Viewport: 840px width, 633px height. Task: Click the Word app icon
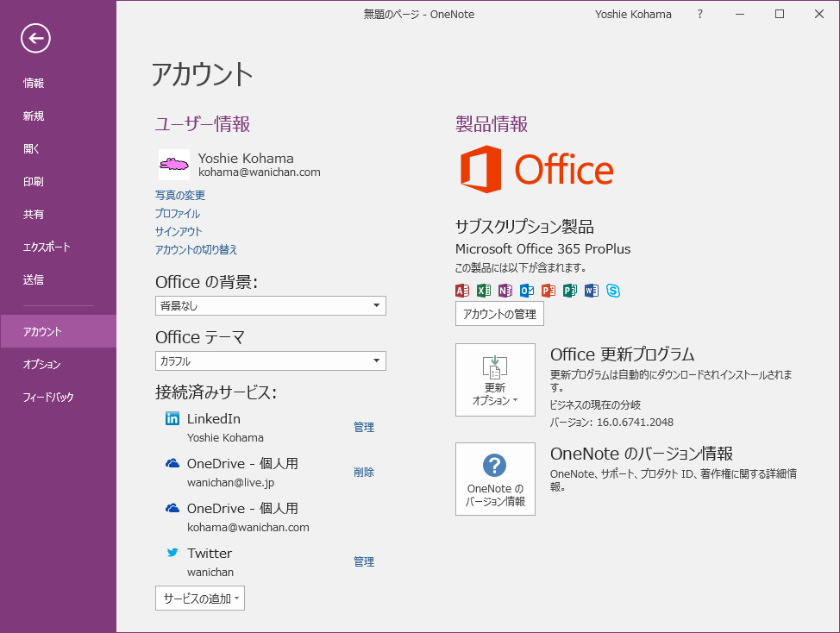[592, 291]
